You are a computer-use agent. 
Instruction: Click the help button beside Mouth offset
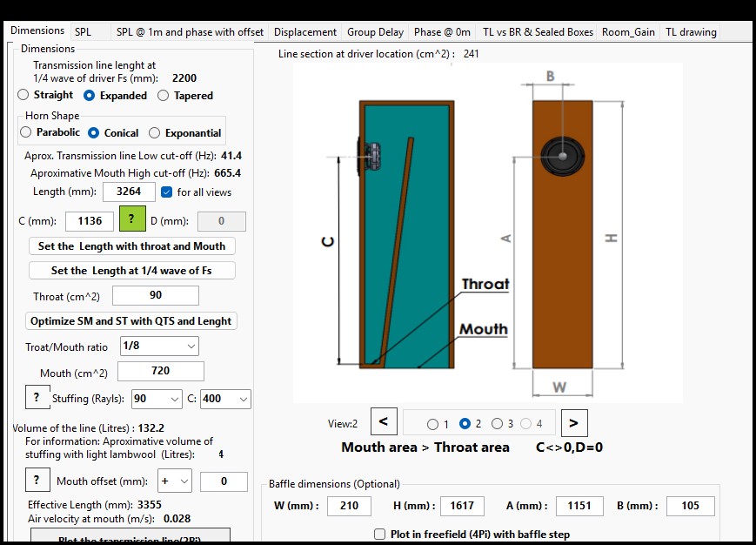coord(37,481)
